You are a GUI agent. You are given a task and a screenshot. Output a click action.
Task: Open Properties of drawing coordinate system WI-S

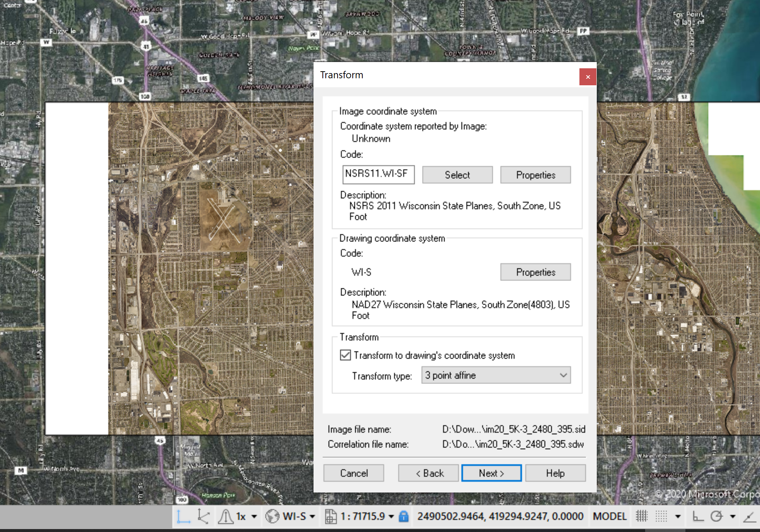535,272
